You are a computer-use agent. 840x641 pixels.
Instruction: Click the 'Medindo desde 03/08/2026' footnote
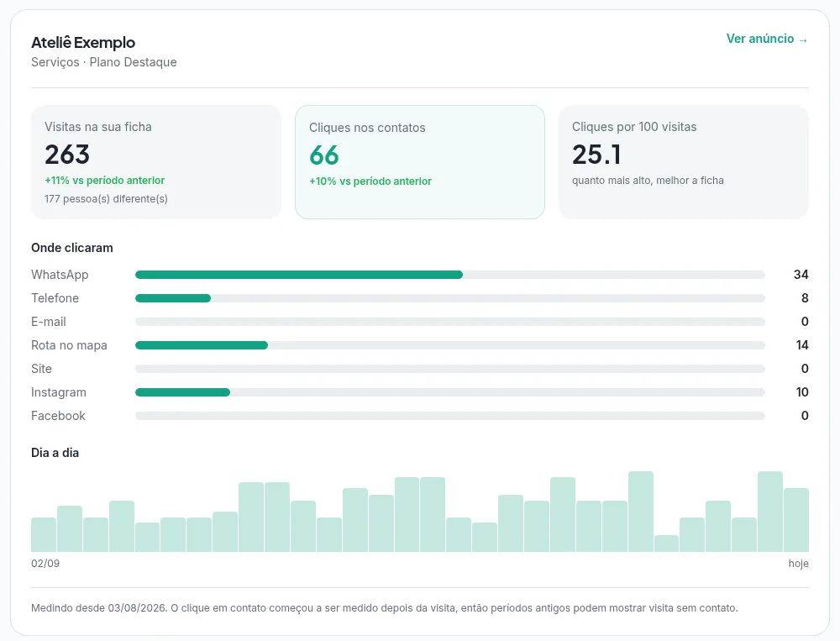click(384, 607)
